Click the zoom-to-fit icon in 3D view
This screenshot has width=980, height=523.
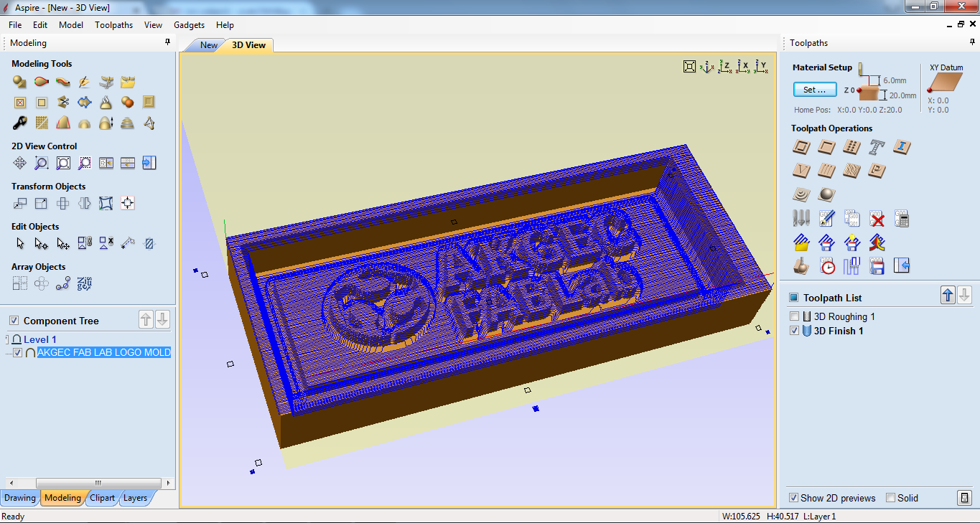(x=689, y=67)
